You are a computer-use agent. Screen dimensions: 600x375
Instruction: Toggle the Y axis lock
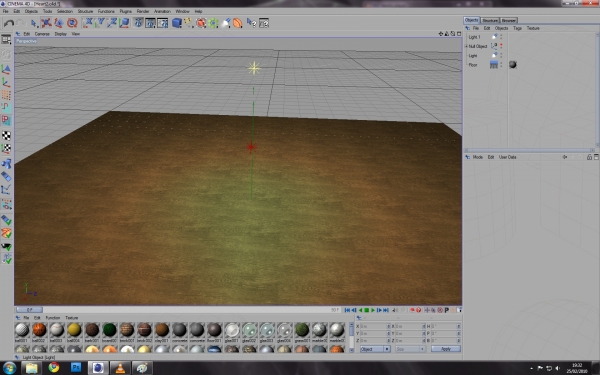100,23
